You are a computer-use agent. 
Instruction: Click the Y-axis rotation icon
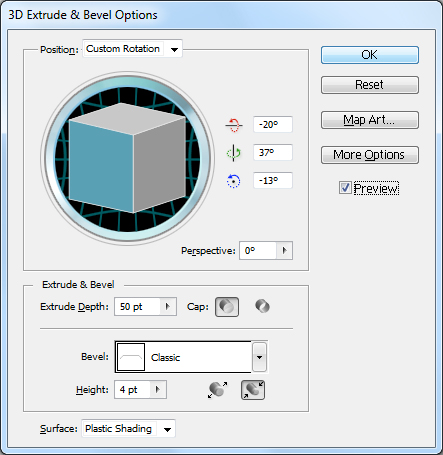coord(233,153)
